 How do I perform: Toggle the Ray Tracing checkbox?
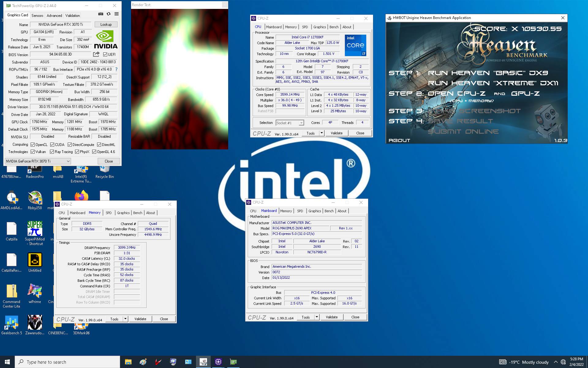(52, 152)
